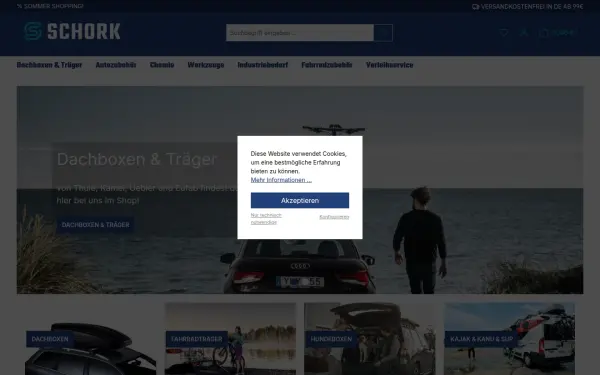Open Konfigurieren cookie settings
The height and width of the screenshot is (375, 600).
[x=334, y=217]
